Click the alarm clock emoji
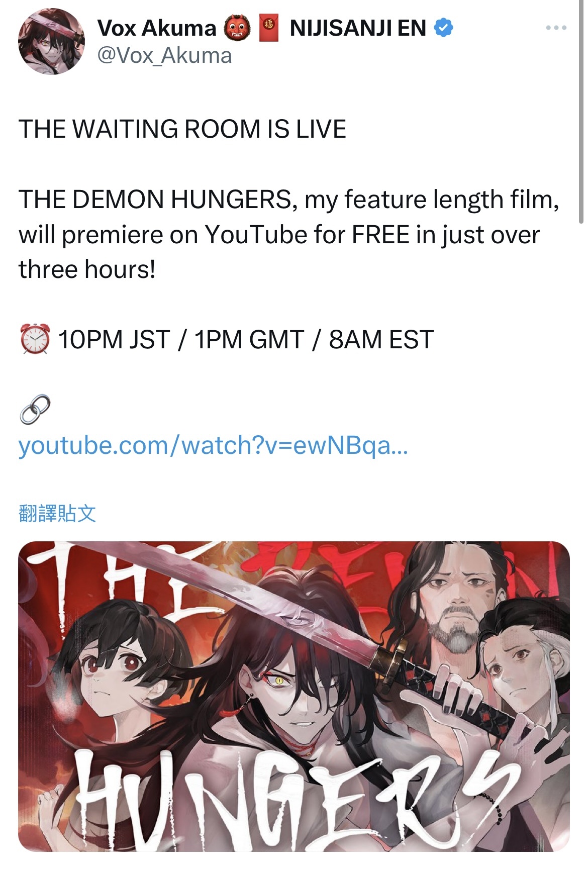Image resolution: width=588 pixels, height=871 pixels. 35,339
